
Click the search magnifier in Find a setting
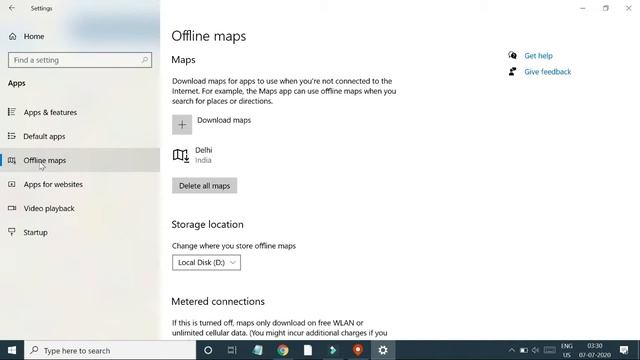pyautogui.click(x=144, y=60)
